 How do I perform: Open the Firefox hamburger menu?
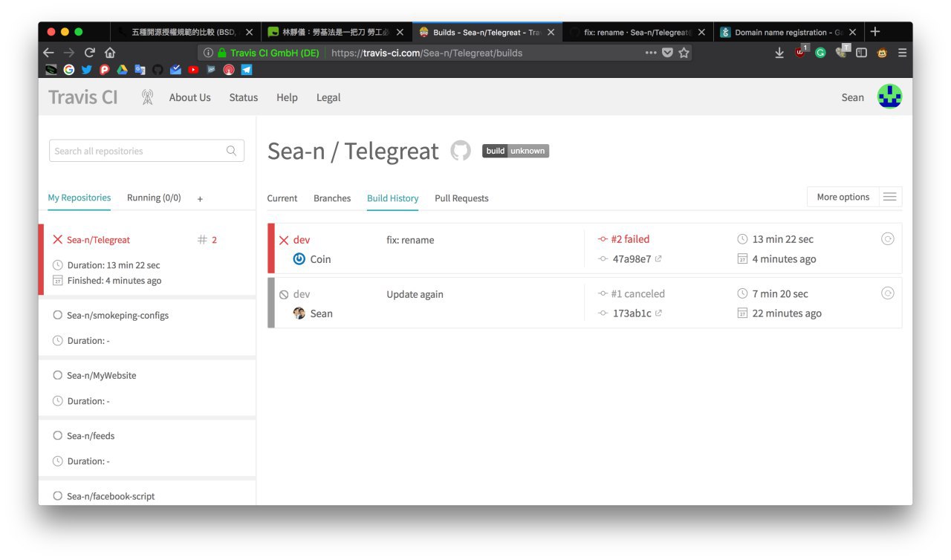902,53
